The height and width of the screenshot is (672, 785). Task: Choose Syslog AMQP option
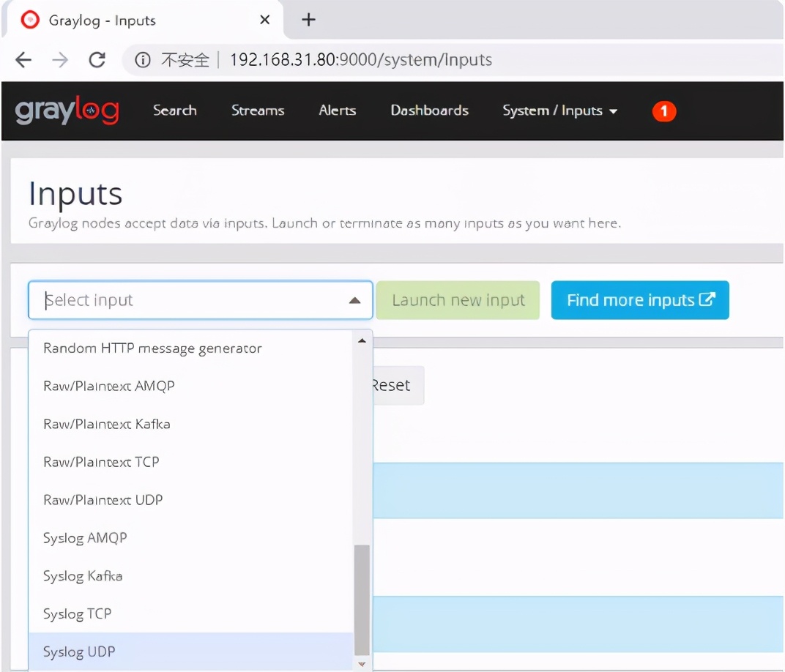click(190, 538)
